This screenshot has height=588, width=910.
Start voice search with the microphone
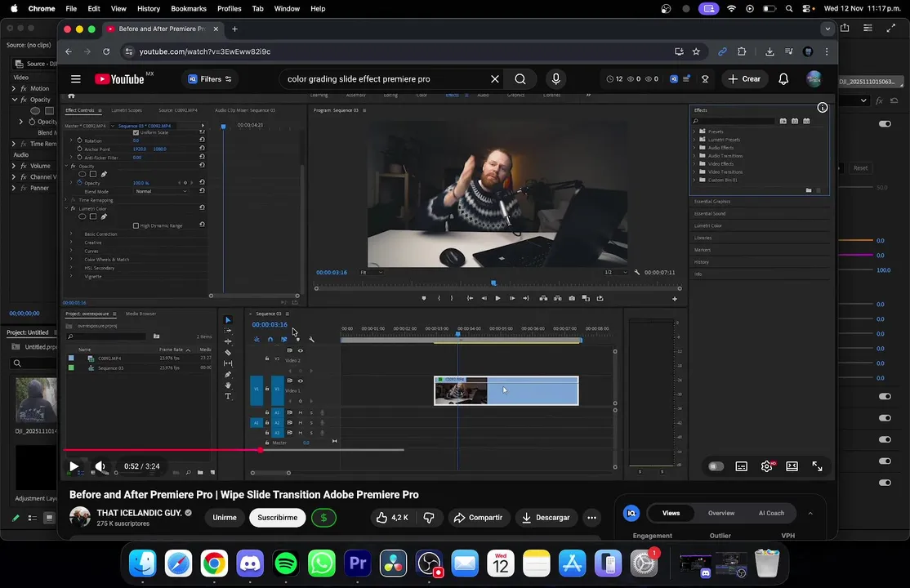point(556,79)
